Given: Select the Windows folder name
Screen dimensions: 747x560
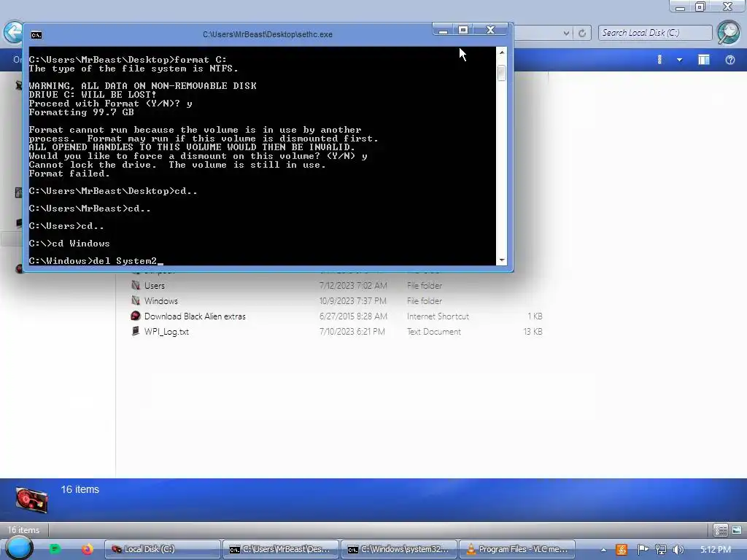Looking at the screenshot, I should coord(161,301).
